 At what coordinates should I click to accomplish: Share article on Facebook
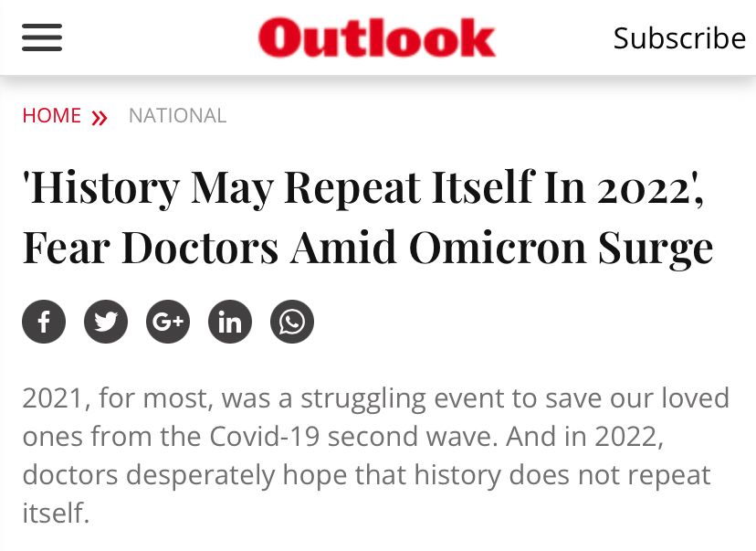[44, 322]
